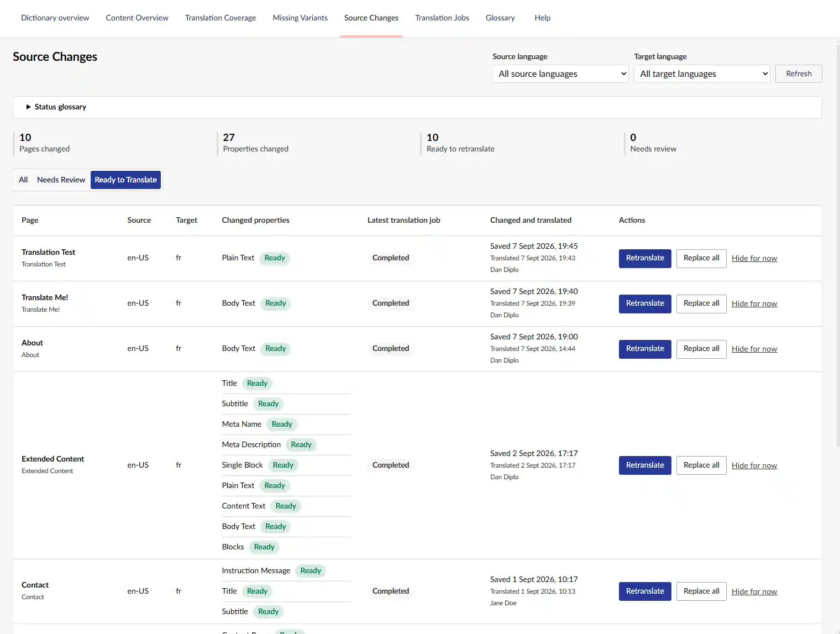Open the Target language dropdown

[x=702, y=74]
